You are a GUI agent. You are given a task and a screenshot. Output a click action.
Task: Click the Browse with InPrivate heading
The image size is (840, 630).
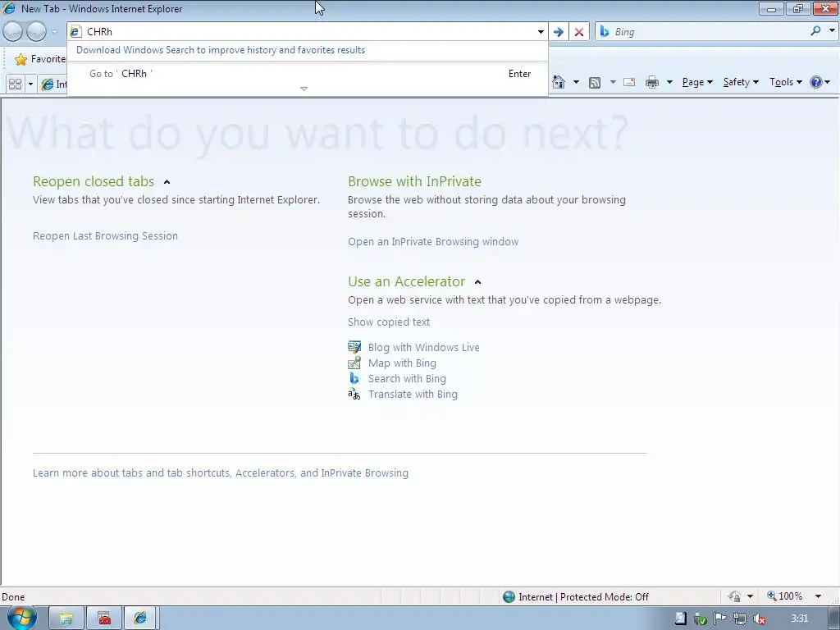tap(414, 181)
